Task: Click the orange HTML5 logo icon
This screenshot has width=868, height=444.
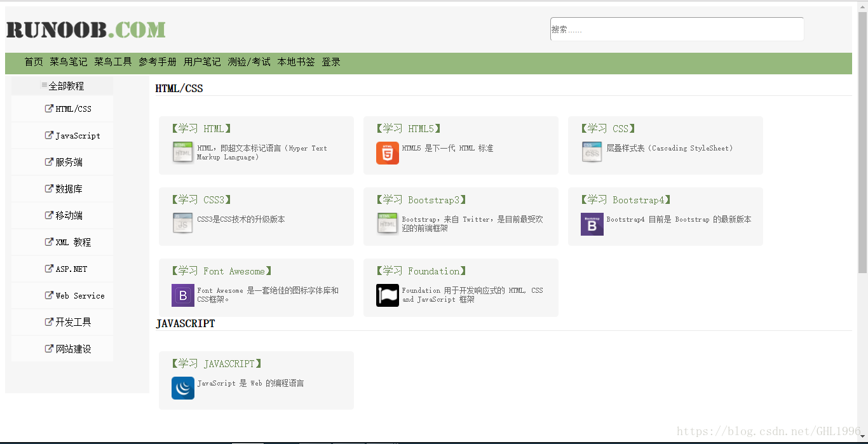Action: 388,153
